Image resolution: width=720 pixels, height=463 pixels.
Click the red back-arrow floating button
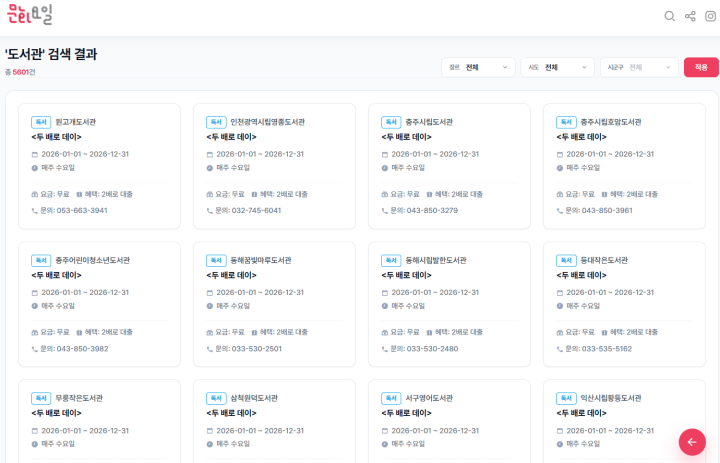coord(692,442)
